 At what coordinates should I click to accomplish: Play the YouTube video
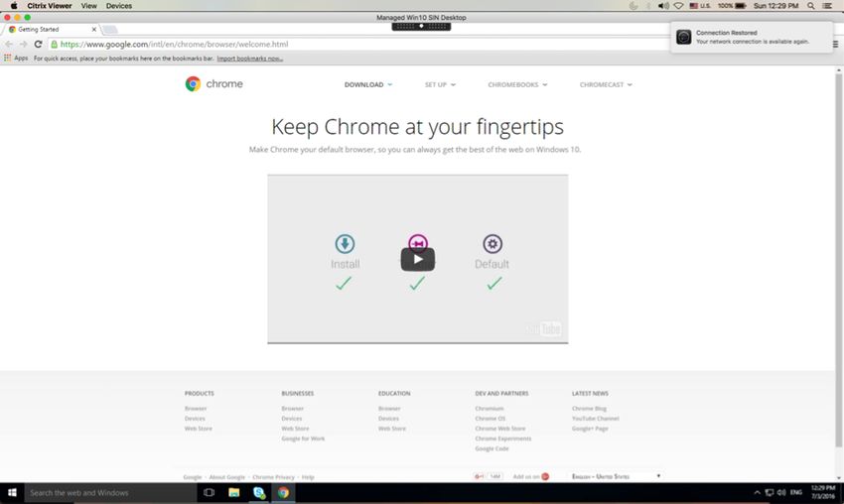(418, 259)
